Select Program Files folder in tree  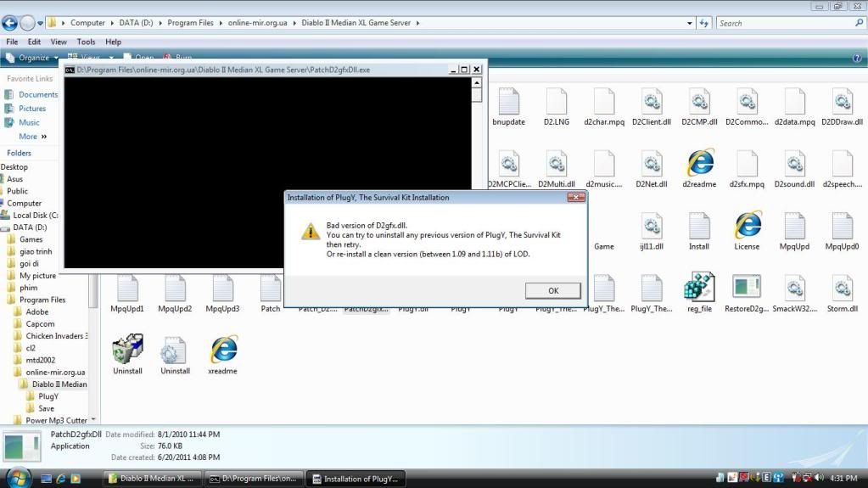(42, 300)
